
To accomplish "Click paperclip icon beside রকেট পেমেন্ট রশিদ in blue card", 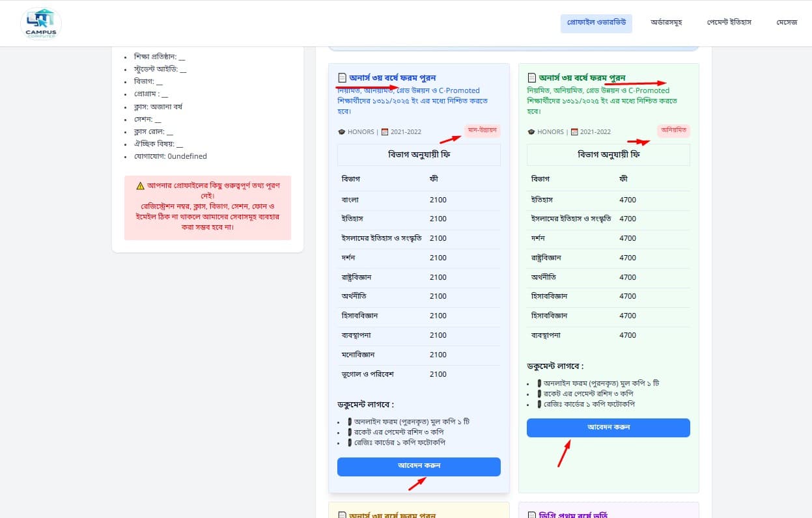I will (x=350, y=432).
